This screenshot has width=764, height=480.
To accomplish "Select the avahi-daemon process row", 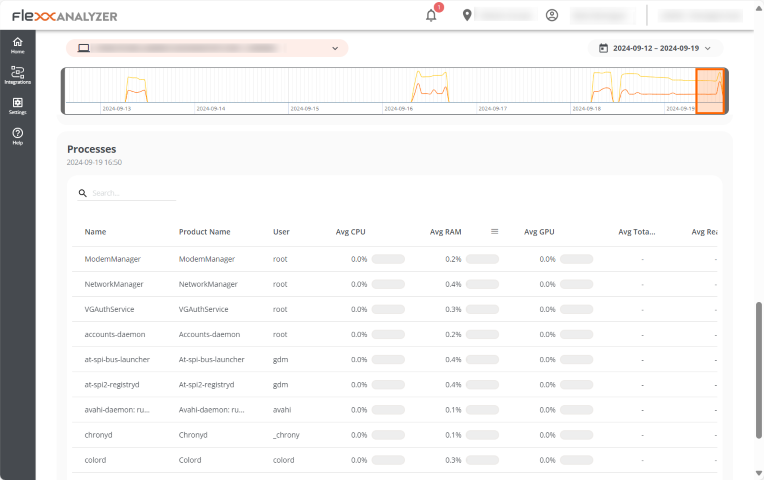I will tap(395, 410).
